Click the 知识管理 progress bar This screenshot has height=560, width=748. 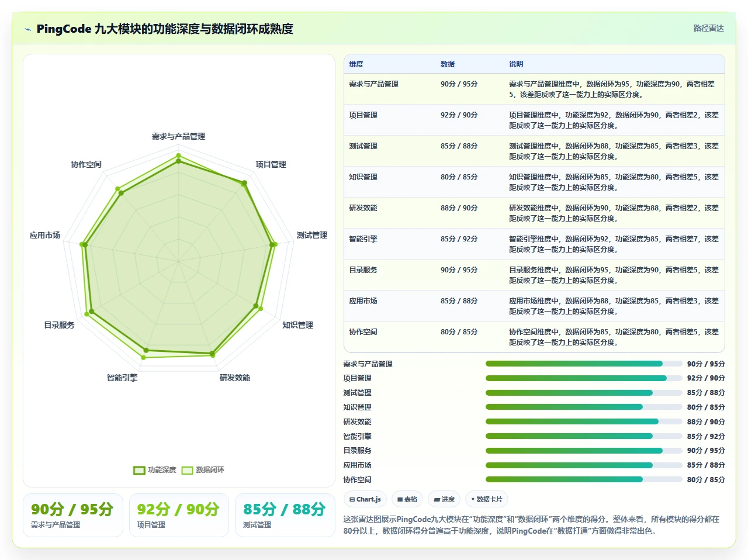(584, 407)
